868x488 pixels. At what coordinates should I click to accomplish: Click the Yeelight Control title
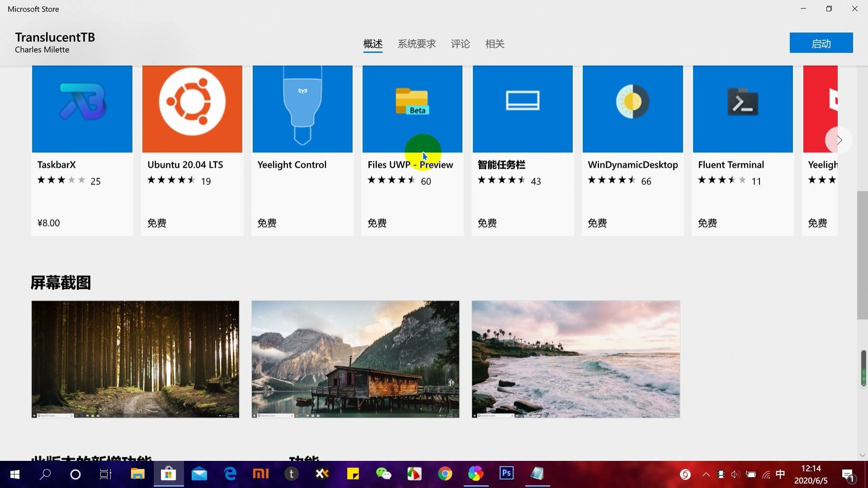(x=292, y=165)
